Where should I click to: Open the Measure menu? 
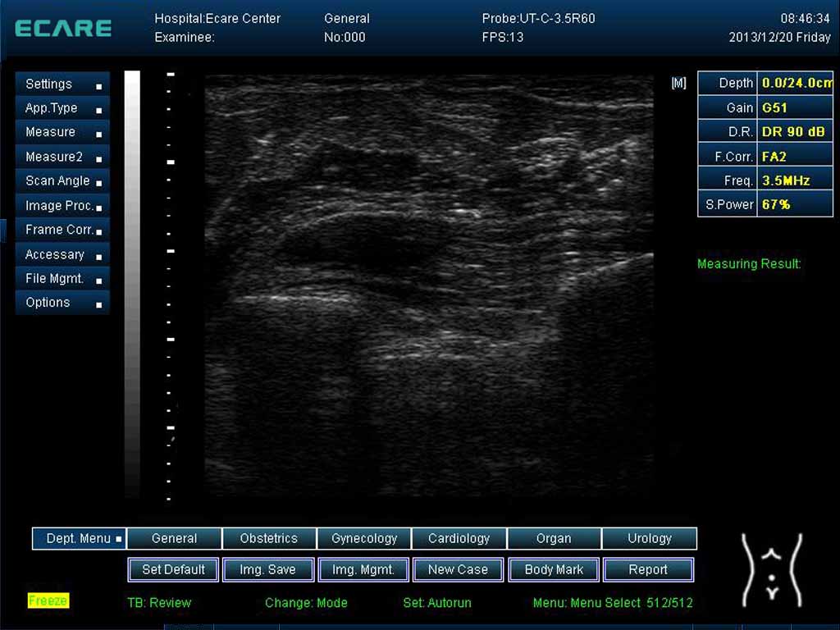62,132
